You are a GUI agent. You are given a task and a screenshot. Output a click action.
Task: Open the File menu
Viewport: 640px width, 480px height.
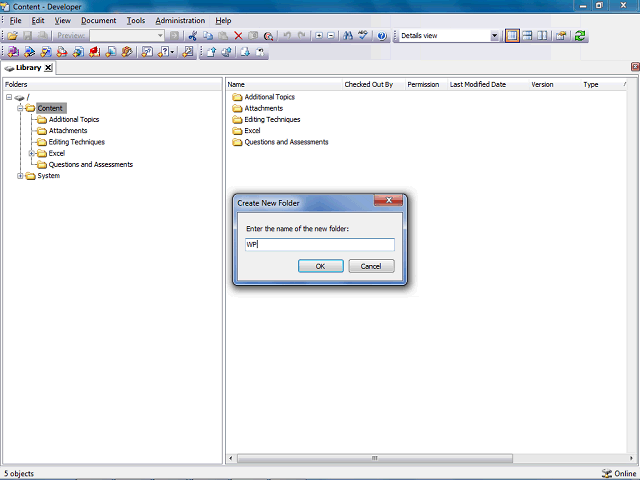[x=15, y=20]
